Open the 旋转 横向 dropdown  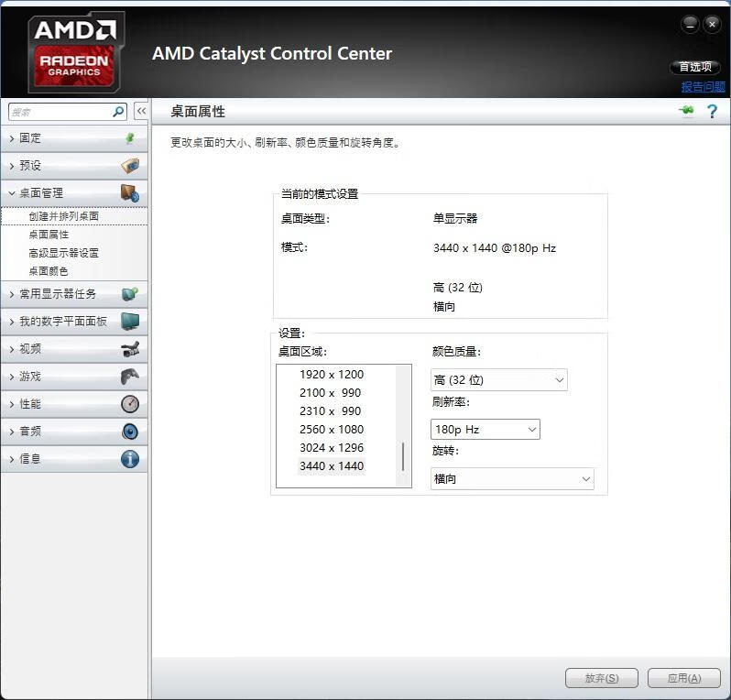point(512,479)
